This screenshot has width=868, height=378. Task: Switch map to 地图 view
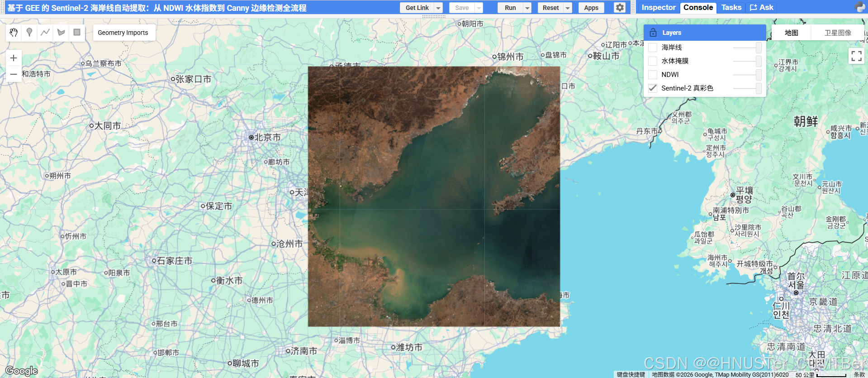791,33
